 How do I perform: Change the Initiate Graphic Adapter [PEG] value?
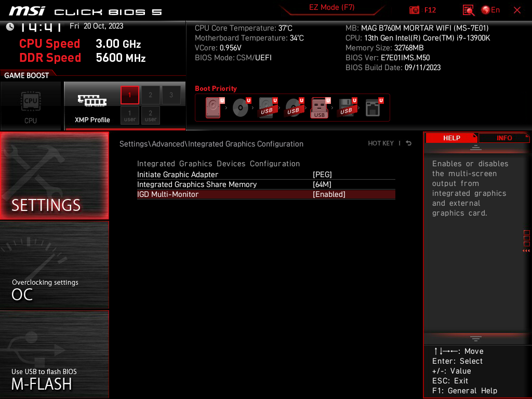tap(322, 175)
